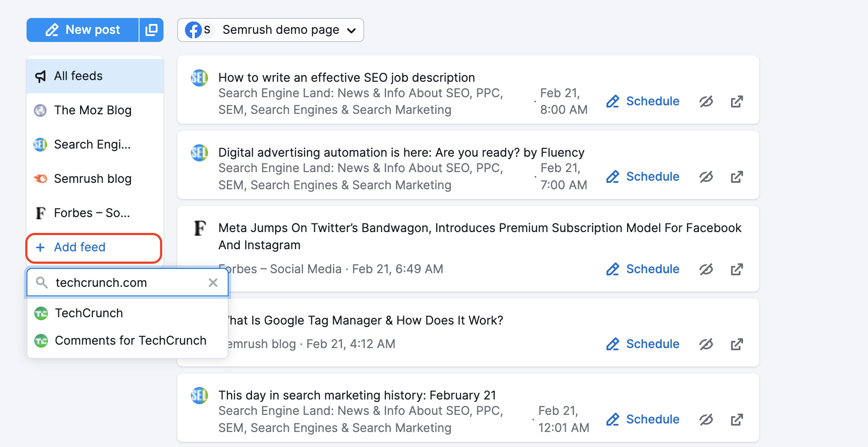
Task: Click the New post button
Action: click(83, 30)
